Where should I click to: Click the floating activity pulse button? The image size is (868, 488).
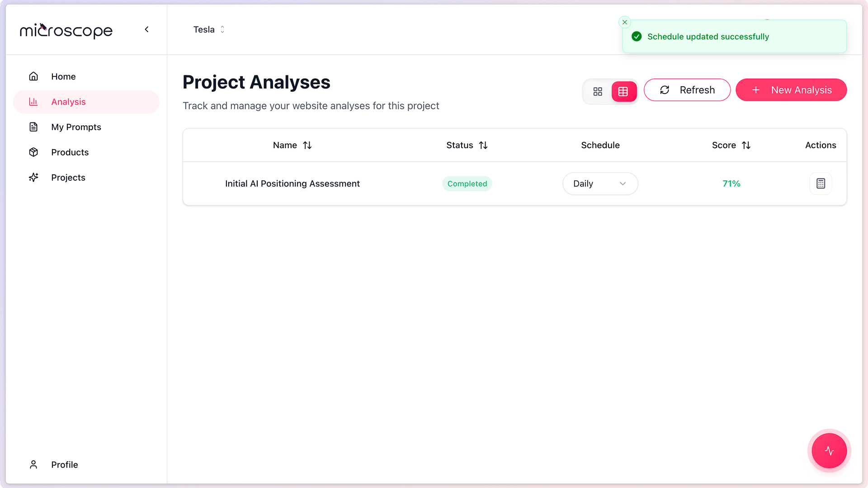(829, 450)
